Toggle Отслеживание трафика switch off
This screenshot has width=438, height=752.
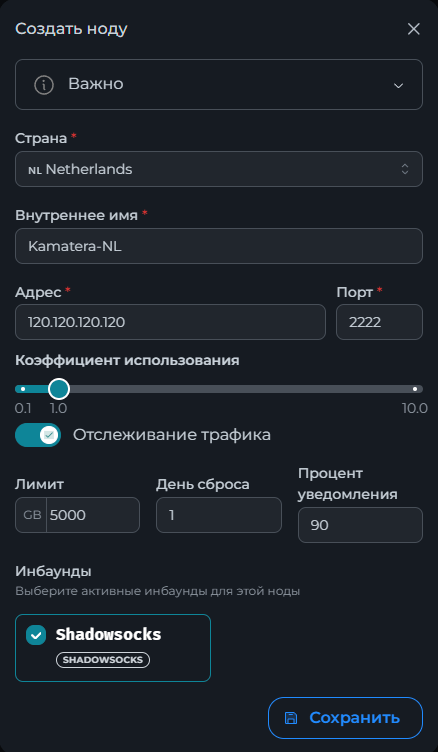coord(38,435)
